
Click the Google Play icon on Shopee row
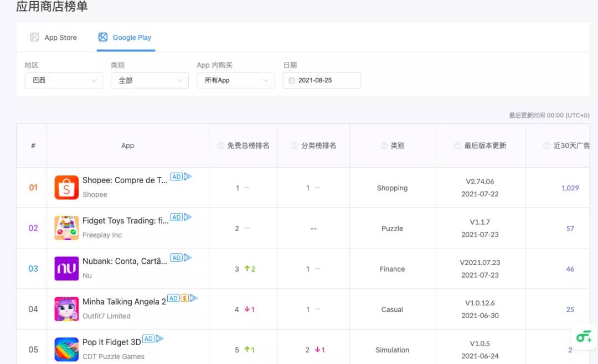click(188, 177)
